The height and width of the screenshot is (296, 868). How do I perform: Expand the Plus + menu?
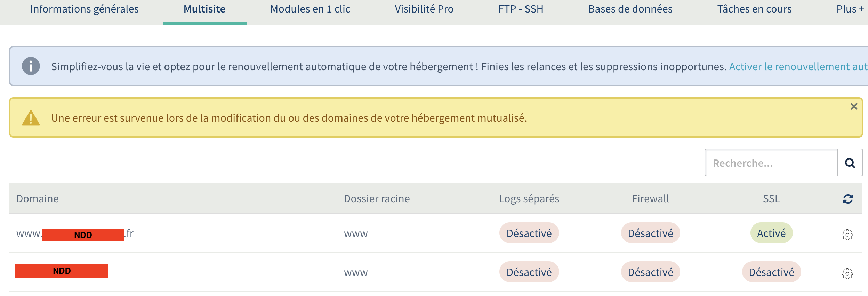pos(850,9)
